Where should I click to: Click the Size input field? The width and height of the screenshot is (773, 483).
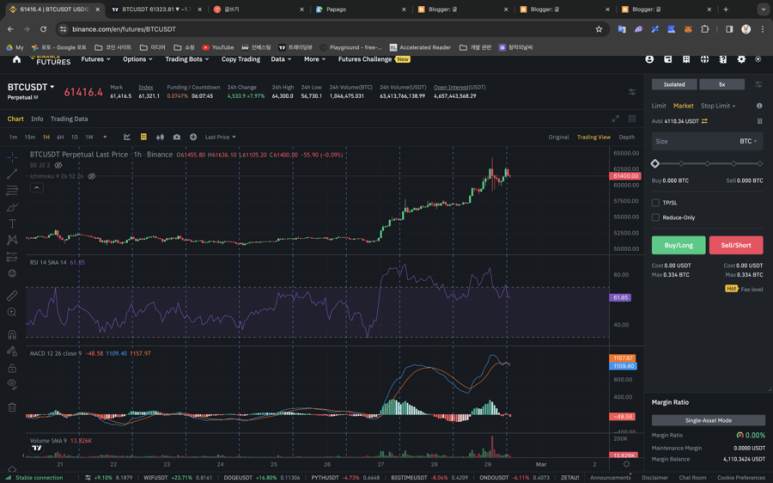click(707, 141)
